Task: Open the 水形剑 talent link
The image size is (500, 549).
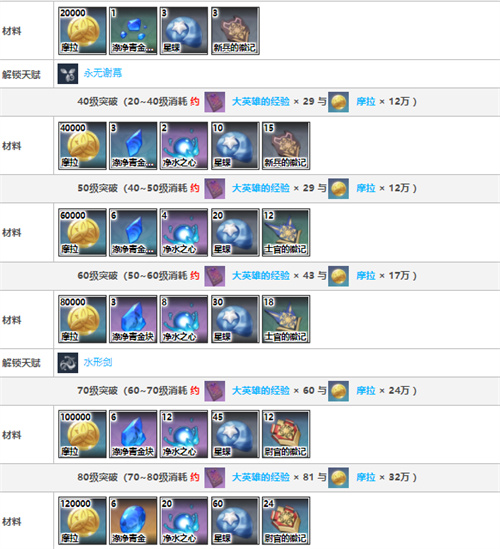Action: tap(98, 362)
